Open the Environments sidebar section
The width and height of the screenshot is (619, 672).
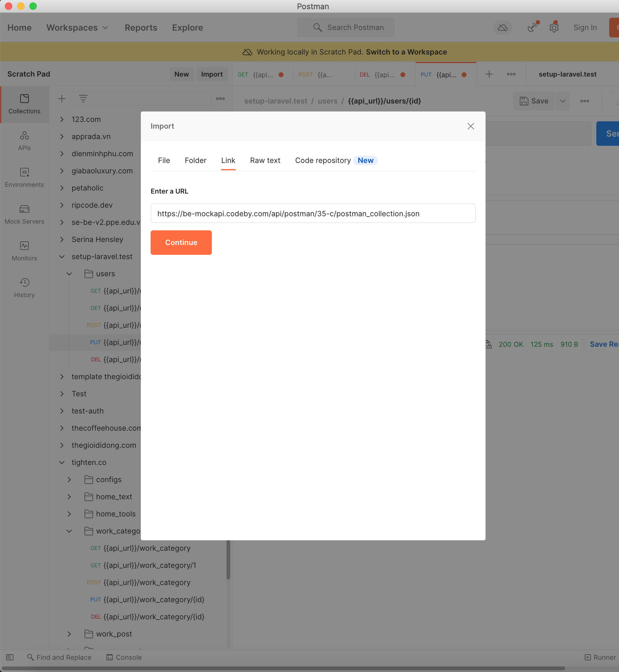(24, 178)
